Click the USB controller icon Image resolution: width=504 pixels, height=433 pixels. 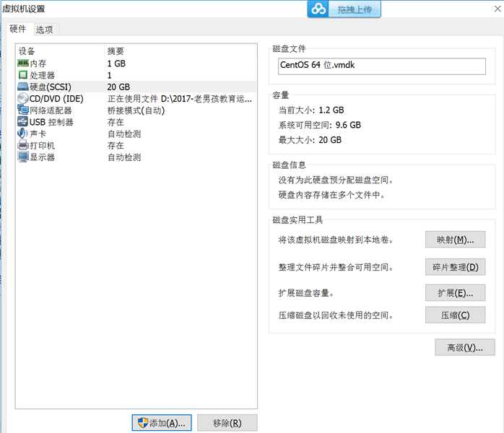click(x=23, y=122)
